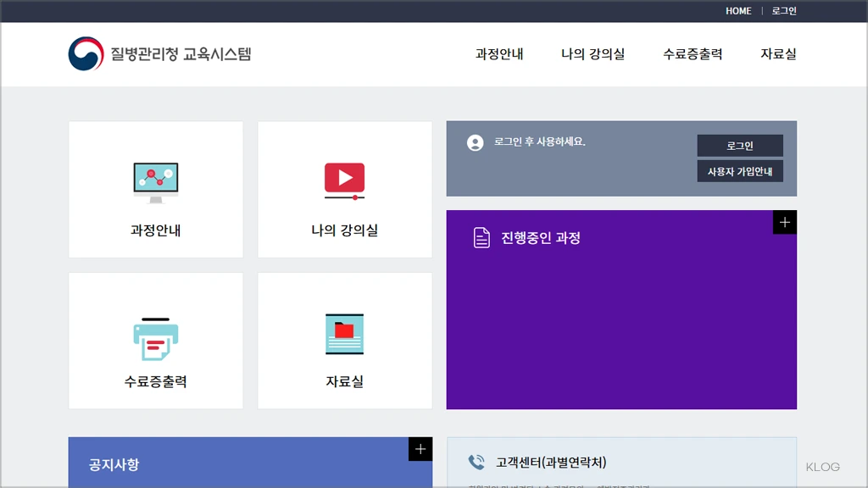868x488 pixels.
Task: Click the document icon beside 진행중인 과정
Action: (x=480, y=237)
